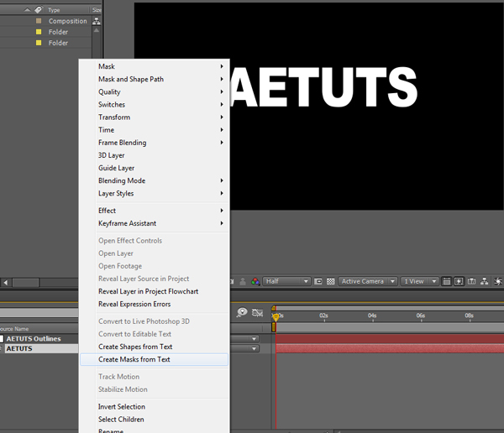Expand the Switches submenu
Viewport: 504px width, 433px height.
tap(155, 104)
